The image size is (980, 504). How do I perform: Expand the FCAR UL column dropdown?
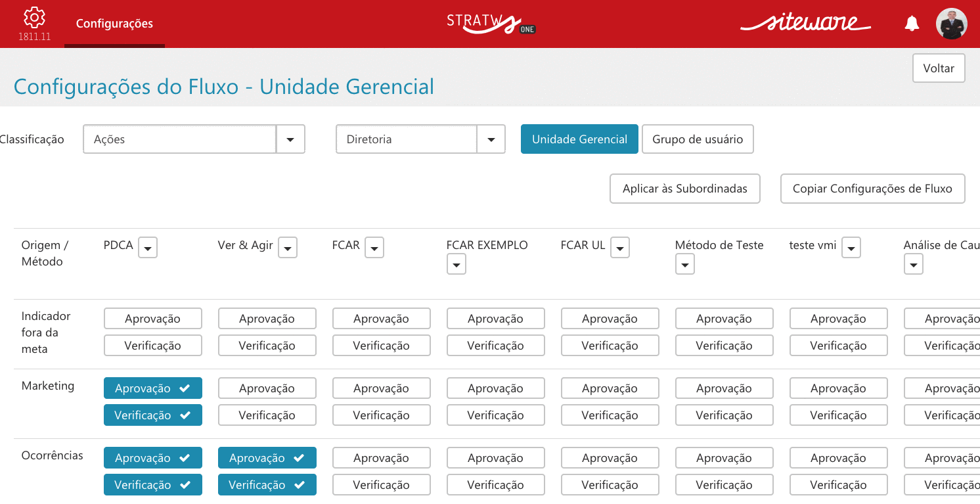tap(620, 248)
